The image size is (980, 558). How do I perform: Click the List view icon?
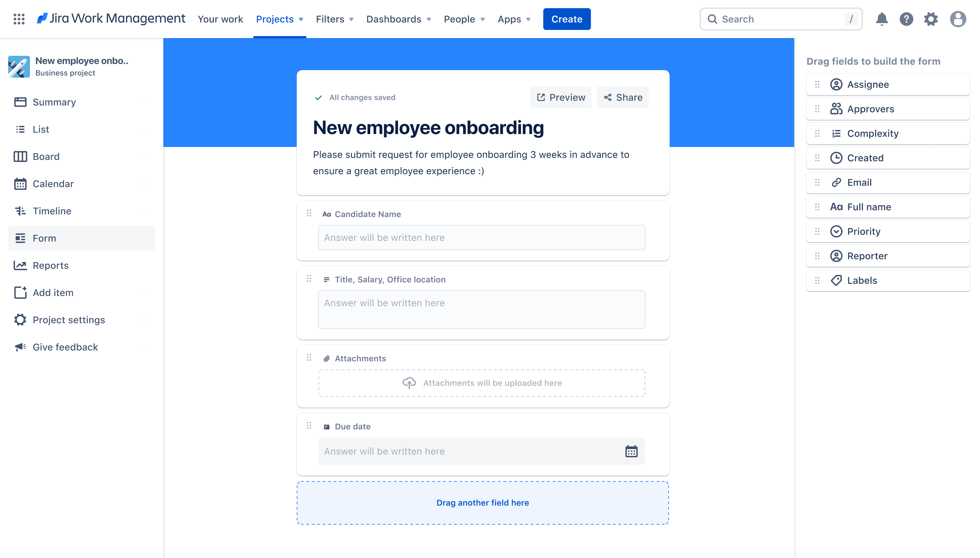point(19,129)
